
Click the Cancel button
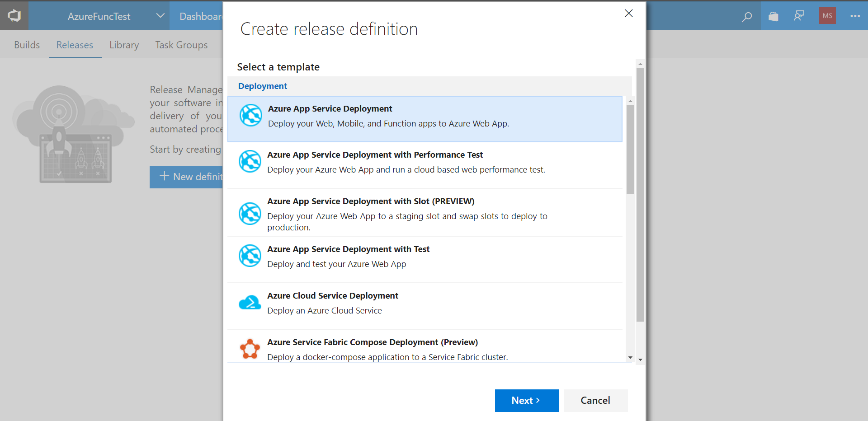[596, 401]
